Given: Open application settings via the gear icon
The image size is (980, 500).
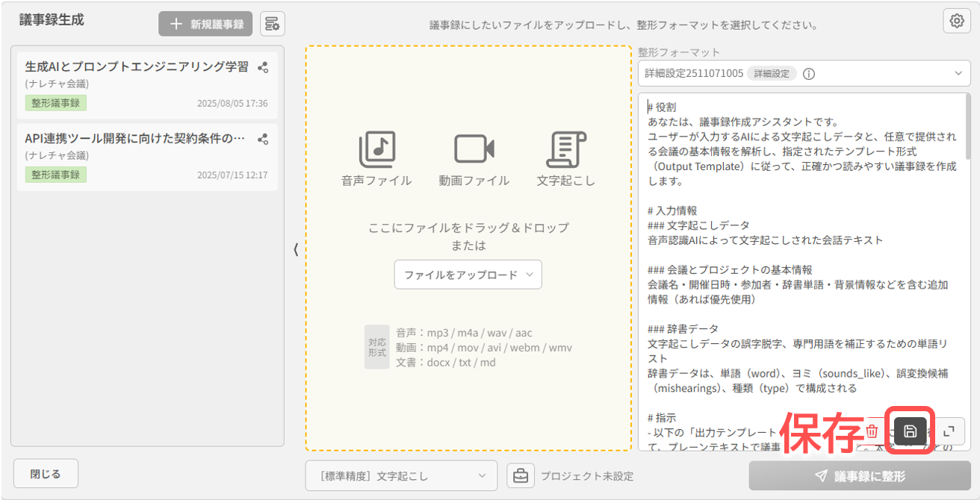Looking at the screenshot, I should 957,22.
